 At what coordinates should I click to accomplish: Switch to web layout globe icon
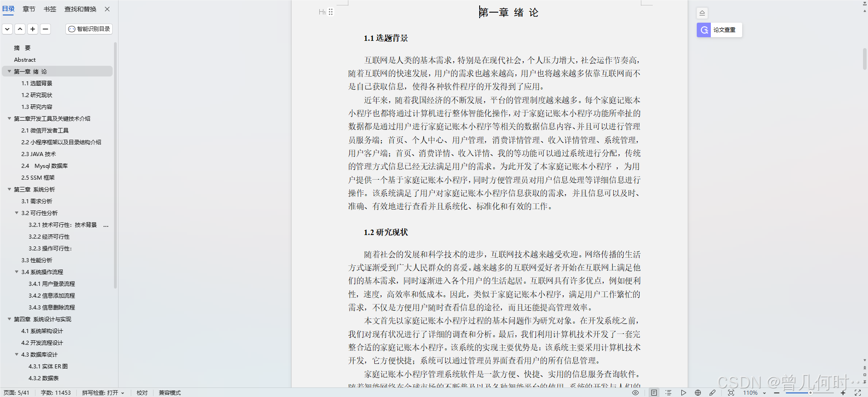[x=698, y=393]
